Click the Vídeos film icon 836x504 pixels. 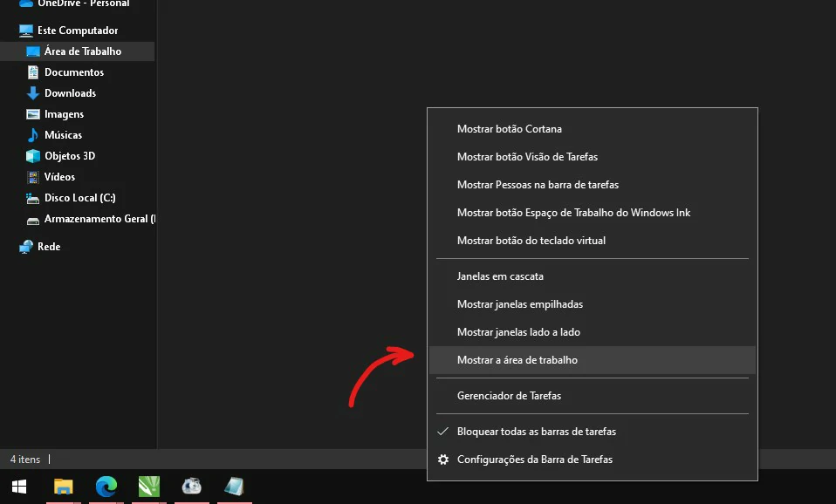pos(33,177)
